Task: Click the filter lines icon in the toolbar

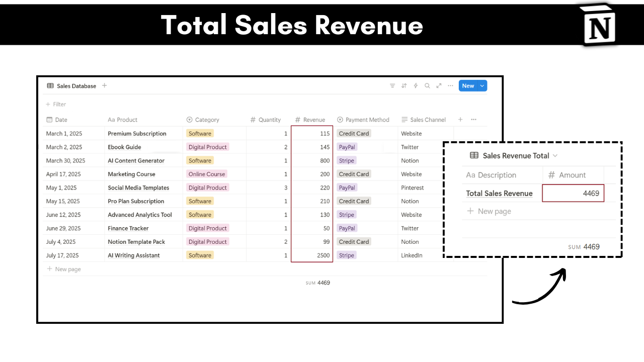Action: pyautogui.click(x=392, y=85)
